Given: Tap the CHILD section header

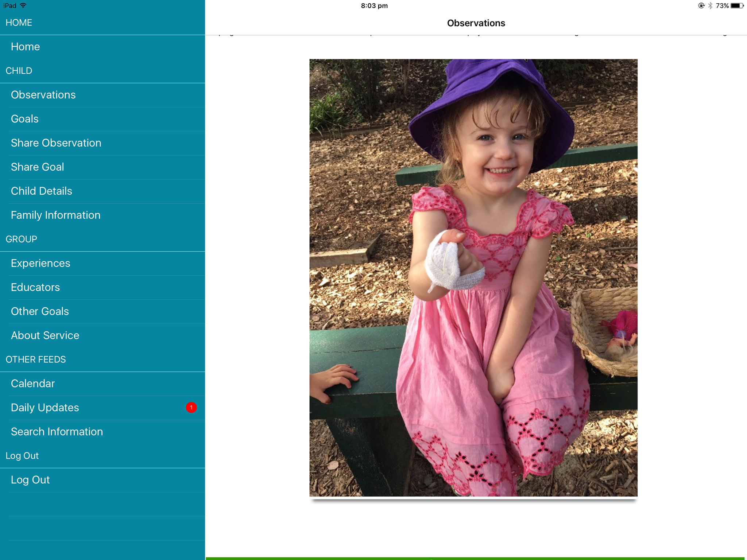Looking at the screenshot, I should [x=19, y=71].
